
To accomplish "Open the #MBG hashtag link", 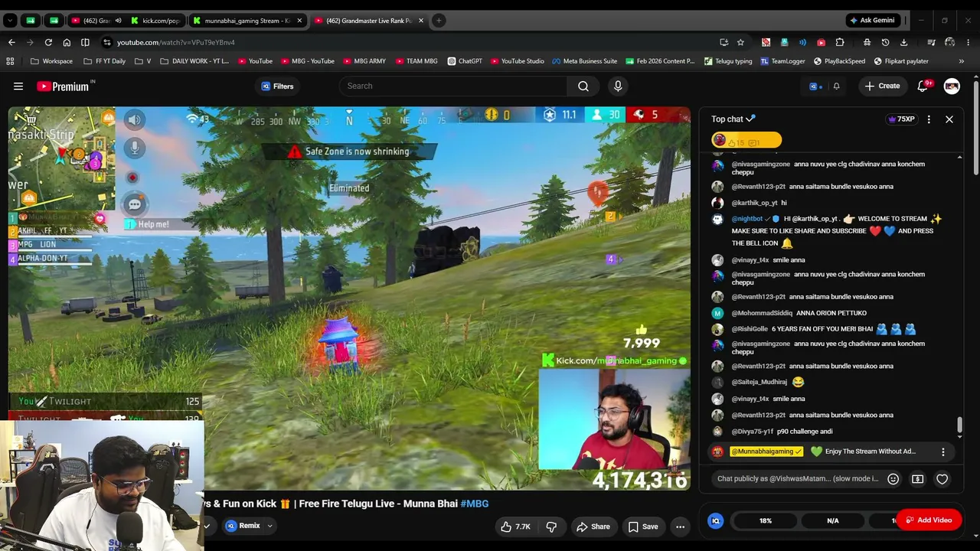I will (x=475, y=504).
